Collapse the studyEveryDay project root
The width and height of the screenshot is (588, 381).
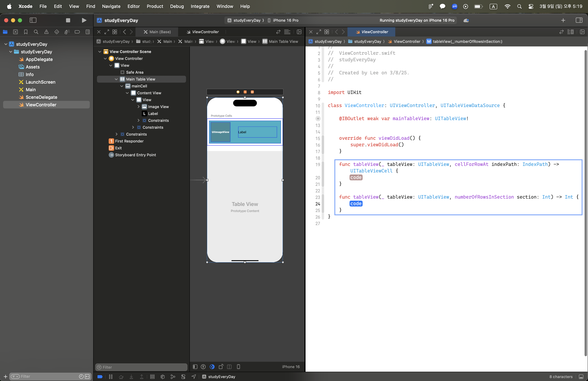tap(6, 44)
